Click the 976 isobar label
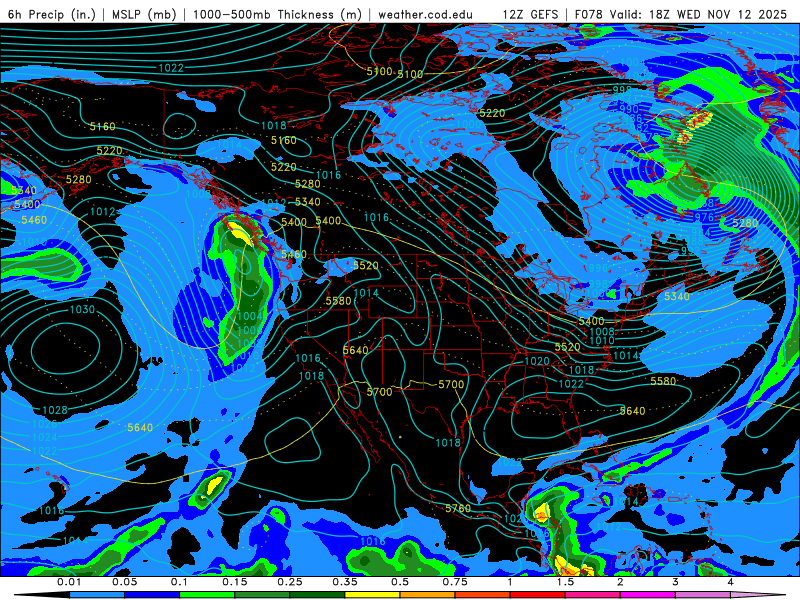800x600 pixels. [x=704, y=217]
